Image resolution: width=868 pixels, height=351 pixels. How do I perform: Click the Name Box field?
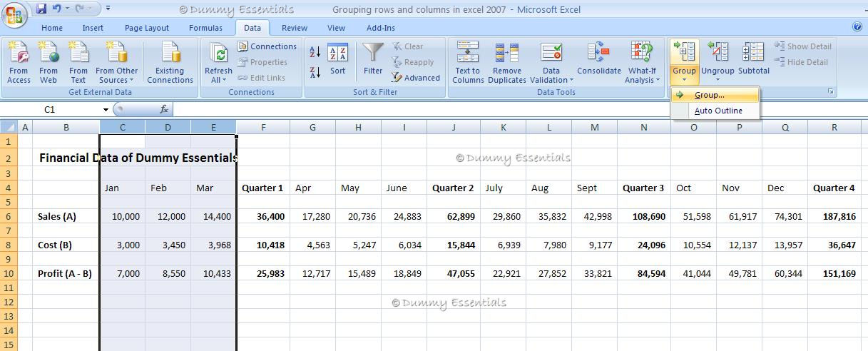point(51,110)
